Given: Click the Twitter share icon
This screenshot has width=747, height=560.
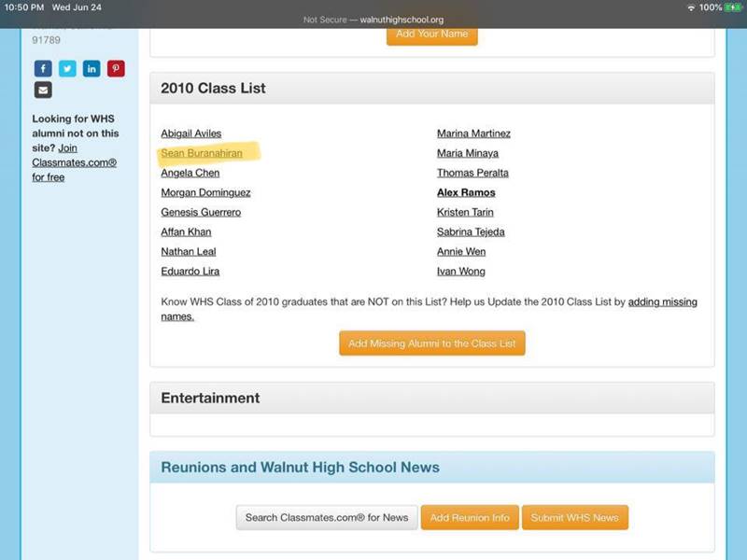Looking at the screenshot, I should [x=67, y=68].
